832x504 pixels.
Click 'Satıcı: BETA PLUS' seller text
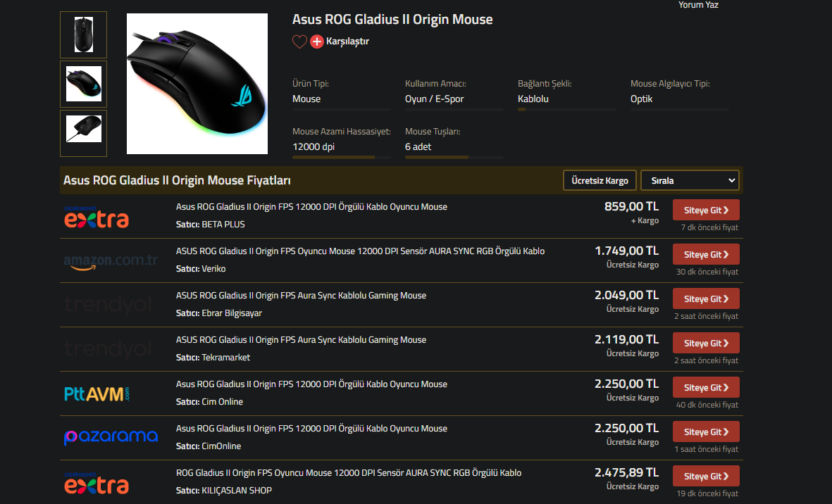210,224
